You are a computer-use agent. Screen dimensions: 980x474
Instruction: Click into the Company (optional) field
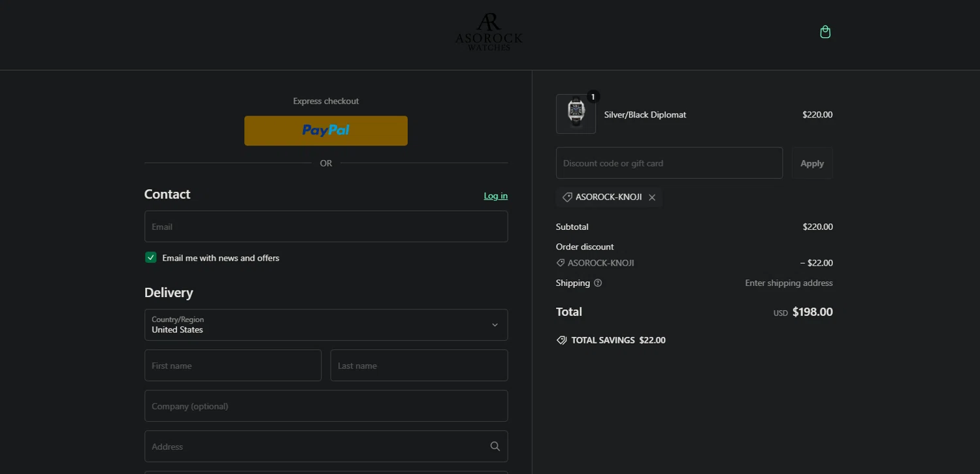click(325, 406)
